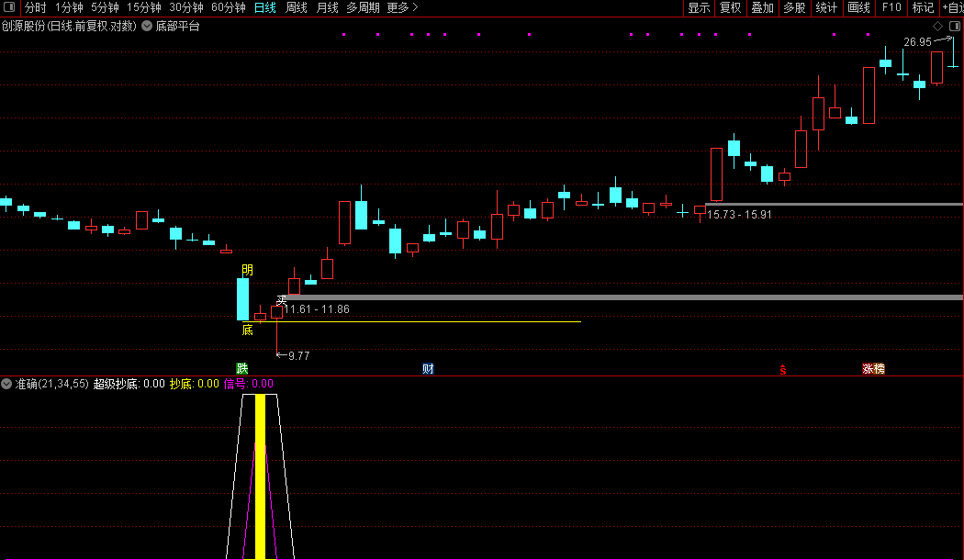This screenshot has width=964, height=560.
Task: Open the 统计 statistics button
Action: click(x=826, y=7)
